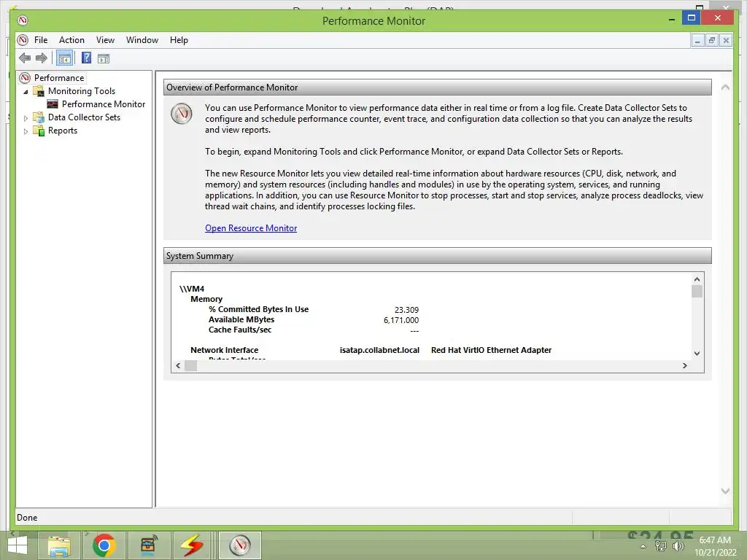The width and height of the screenshot is (747, 560).
Task: Expand the Reports tree node
Action: click(x=26, y=131)
